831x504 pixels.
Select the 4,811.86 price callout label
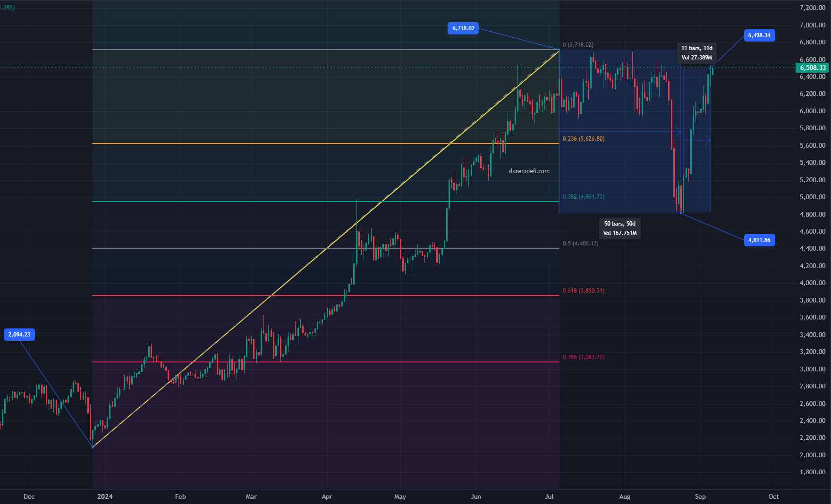[759, 240]
